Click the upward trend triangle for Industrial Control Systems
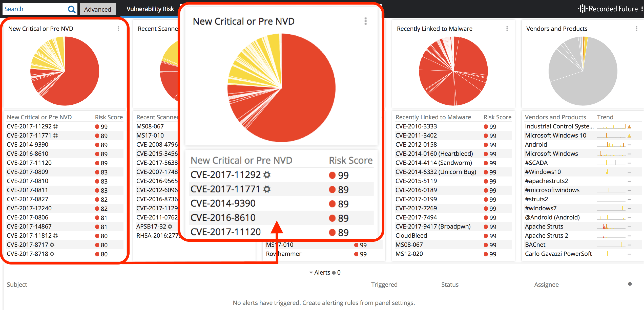The width and height of the screenshot is (644, 310). click(629, 126)
